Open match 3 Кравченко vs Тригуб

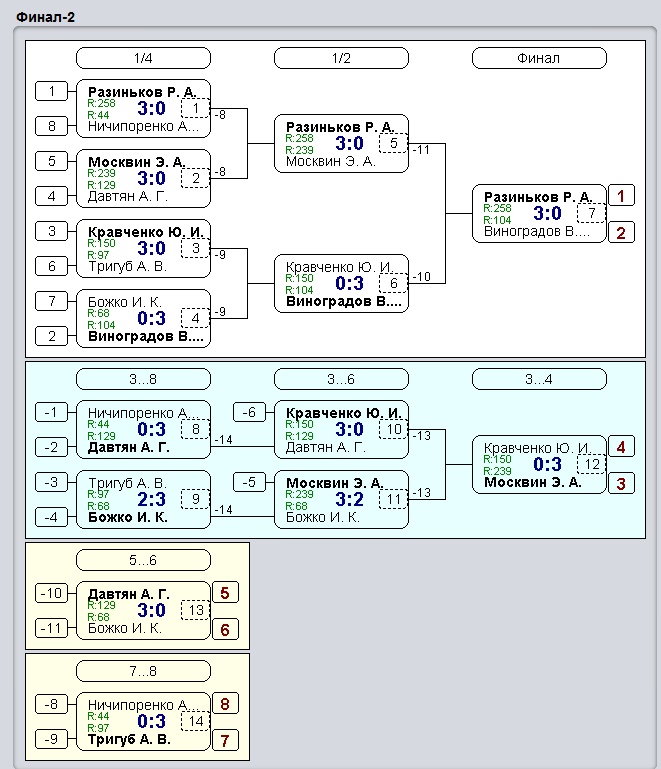tap(143, 249)
